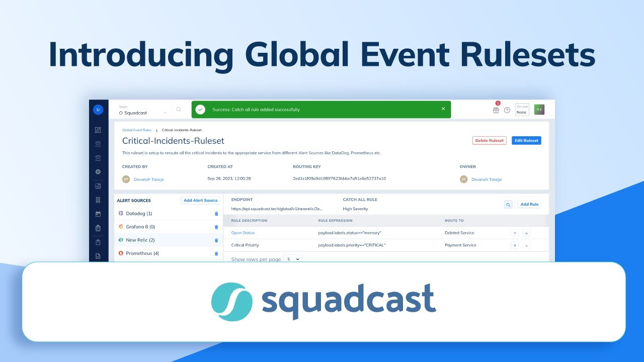The width and height of the screenshot is (644, 362).
Task: Click the routing key value
Action: coord(339,178)
